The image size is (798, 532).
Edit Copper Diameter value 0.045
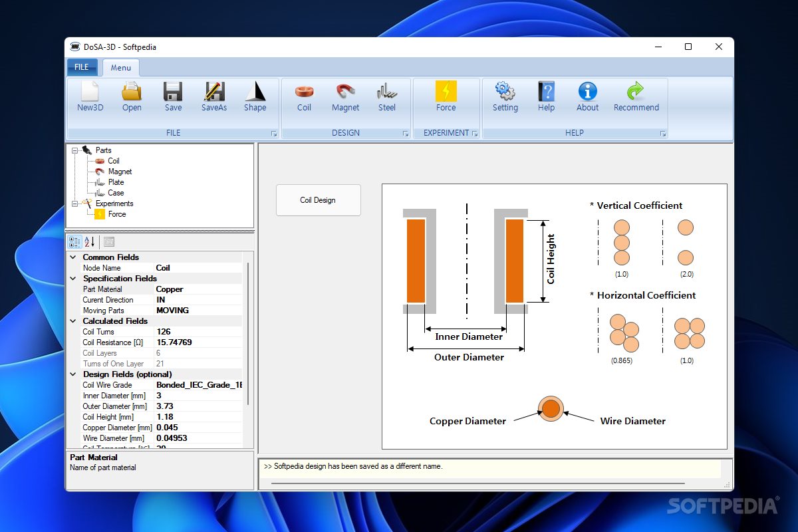coord(199,428)
